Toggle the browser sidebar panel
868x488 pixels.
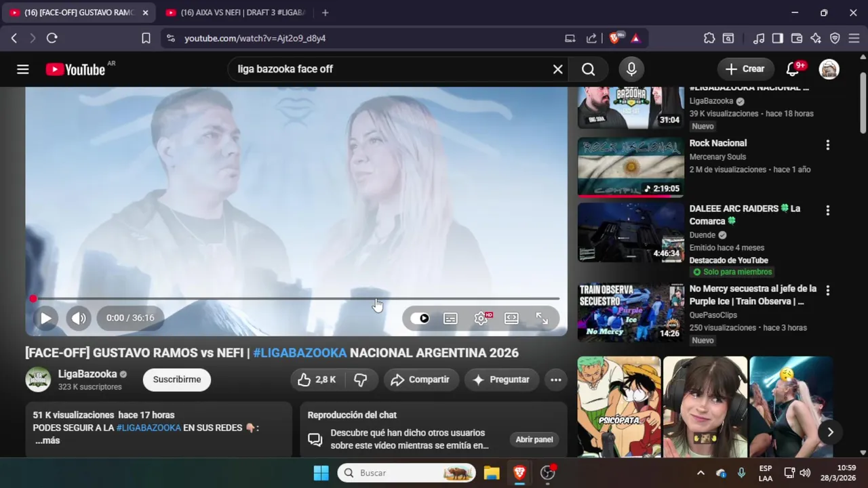(778, 39)
